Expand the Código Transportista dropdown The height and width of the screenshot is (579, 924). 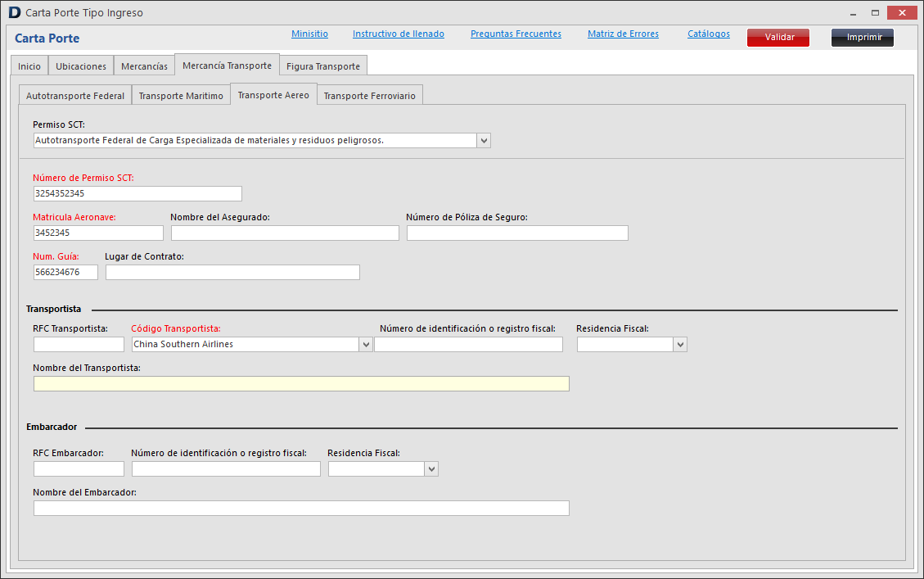tap(366, 345)
